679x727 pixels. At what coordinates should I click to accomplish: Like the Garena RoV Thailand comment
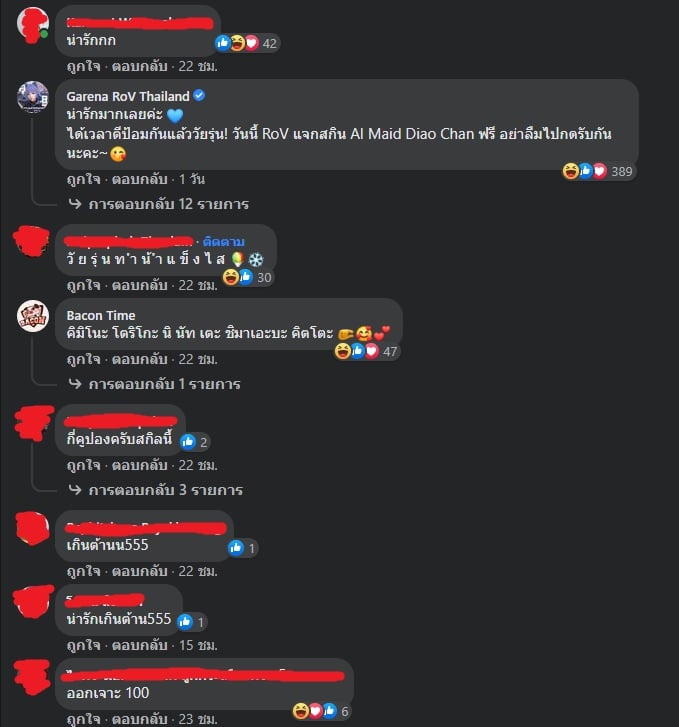(83, 179)
